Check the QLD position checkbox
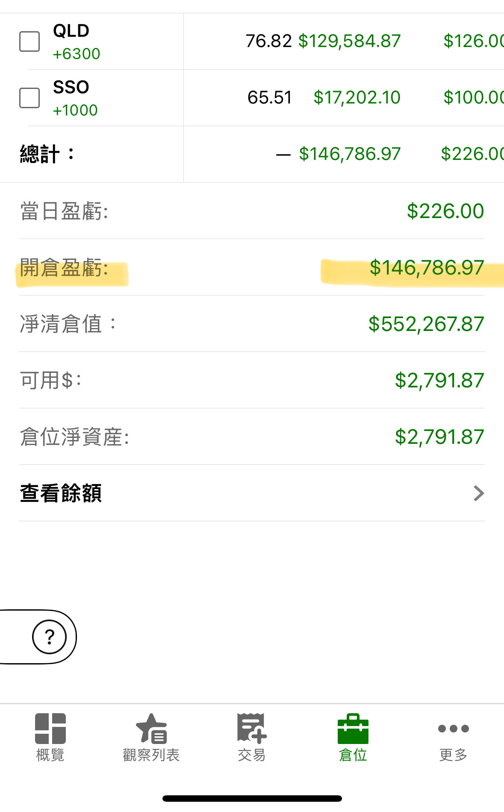Image resolution: width=504 pixels, height=812 pixels. [29, 41]
